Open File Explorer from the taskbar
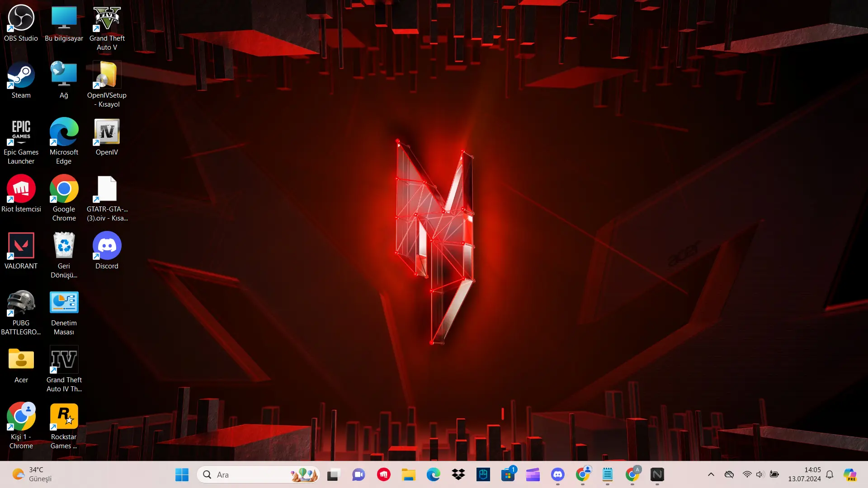Viewport: 868px width, 488px height. click(409, 474)
